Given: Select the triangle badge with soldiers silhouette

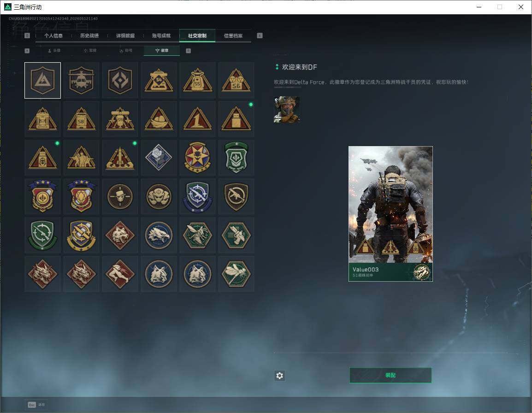Looking at the screenshot, I should (81, 158).
